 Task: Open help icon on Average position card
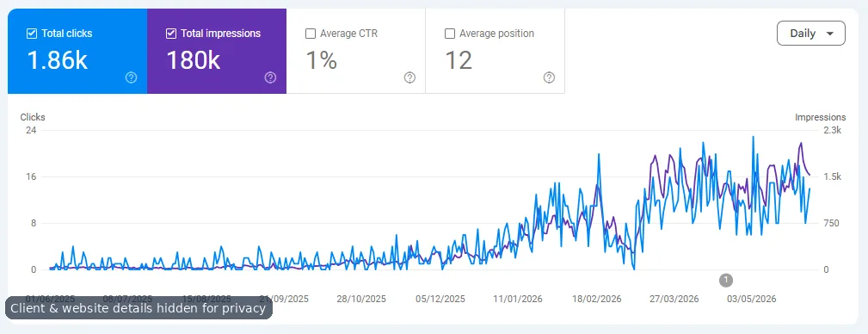tap(549, 77)
